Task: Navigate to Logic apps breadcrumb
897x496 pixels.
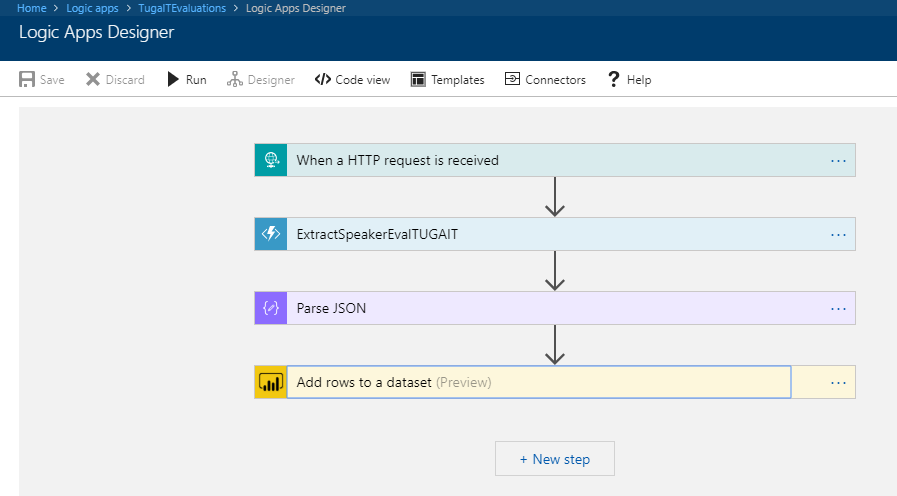Action: 92,8
